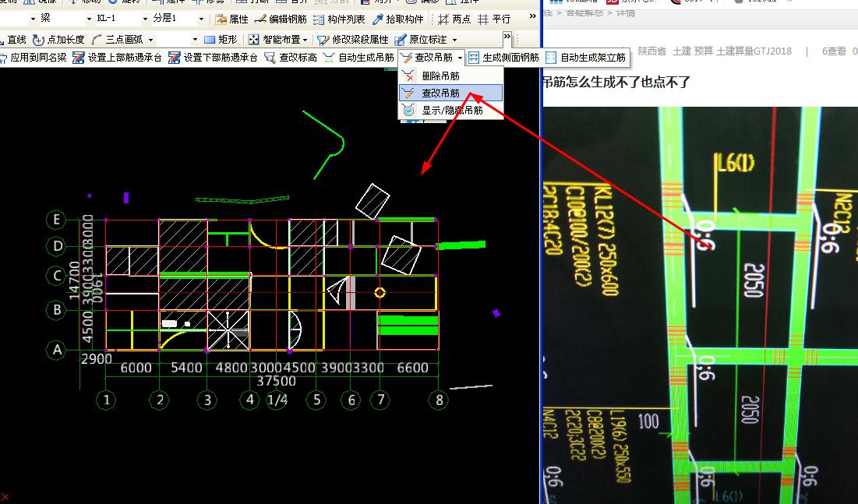Click 自动生成架立筋 toolbar button
This screenshot has height=504, width=858.
tap(585, 58)
